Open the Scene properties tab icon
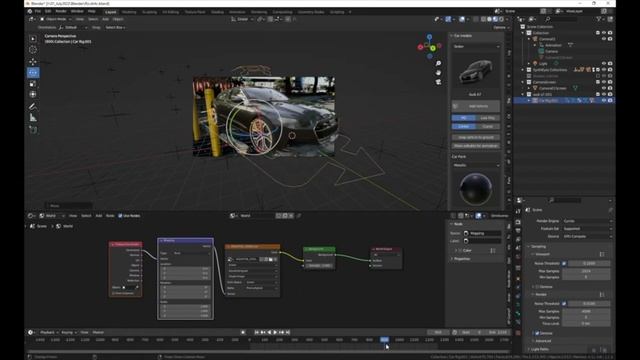640x360 pixels. (518, 248)
